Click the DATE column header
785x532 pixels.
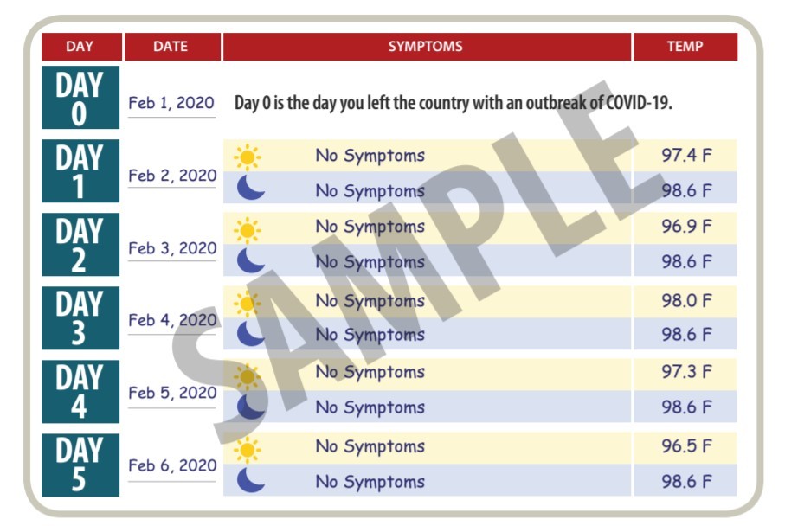tap(172, 47)
